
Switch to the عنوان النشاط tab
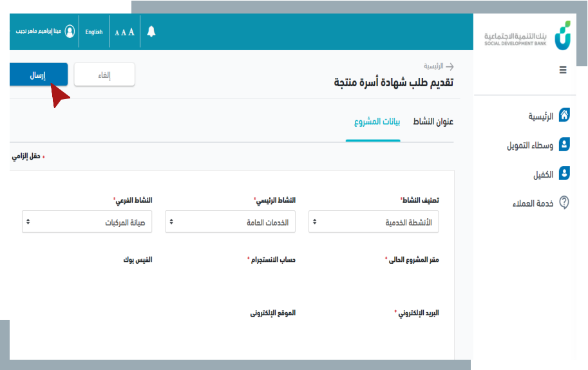tap(433, 122)
